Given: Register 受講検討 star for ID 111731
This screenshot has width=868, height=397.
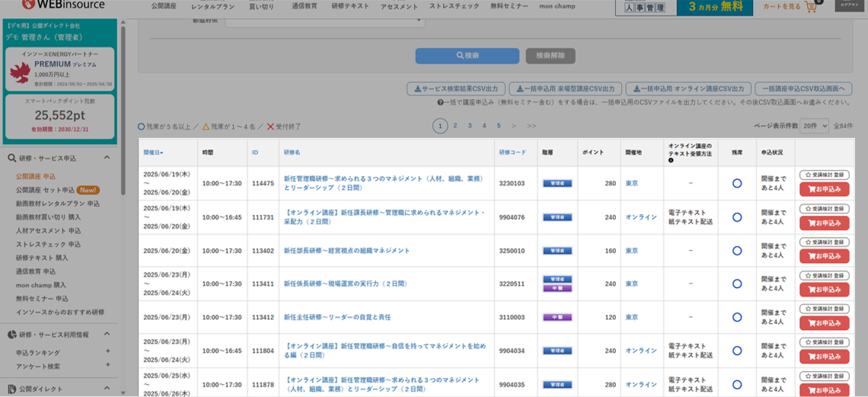Looking at the screenshot, I should (825, 209).
